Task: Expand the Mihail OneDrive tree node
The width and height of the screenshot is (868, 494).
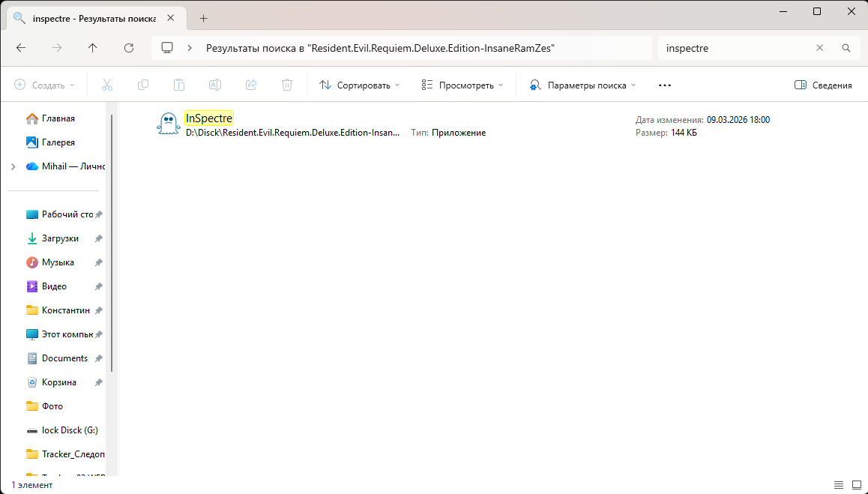Action: pos(13,166)
